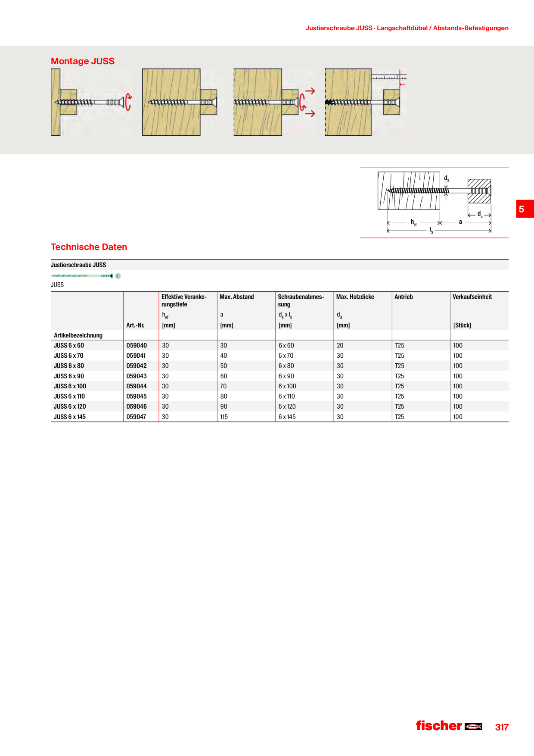Click the screw dimension '6 x 100' cell
Viewport: 534px width, 756px height.
point(287,386)
